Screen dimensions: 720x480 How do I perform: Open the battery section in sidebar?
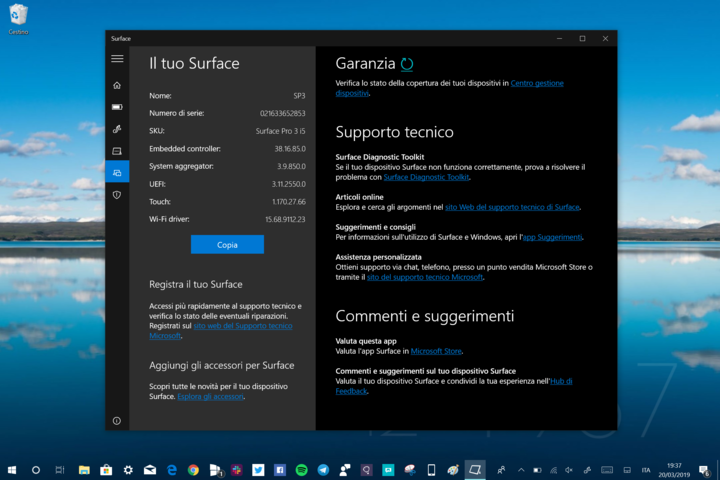point(117,107)
